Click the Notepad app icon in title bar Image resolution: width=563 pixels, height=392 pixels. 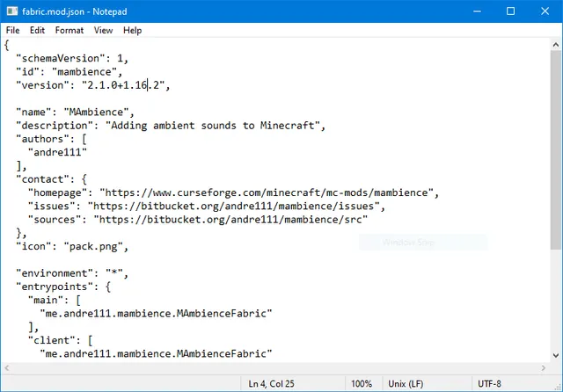[11, 11]
